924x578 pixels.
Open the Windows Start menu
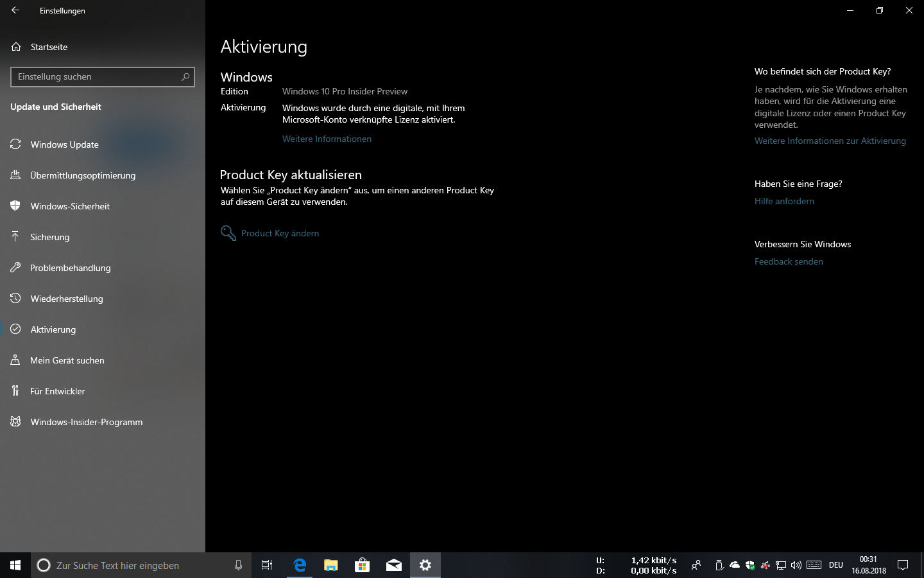point(15,565)
